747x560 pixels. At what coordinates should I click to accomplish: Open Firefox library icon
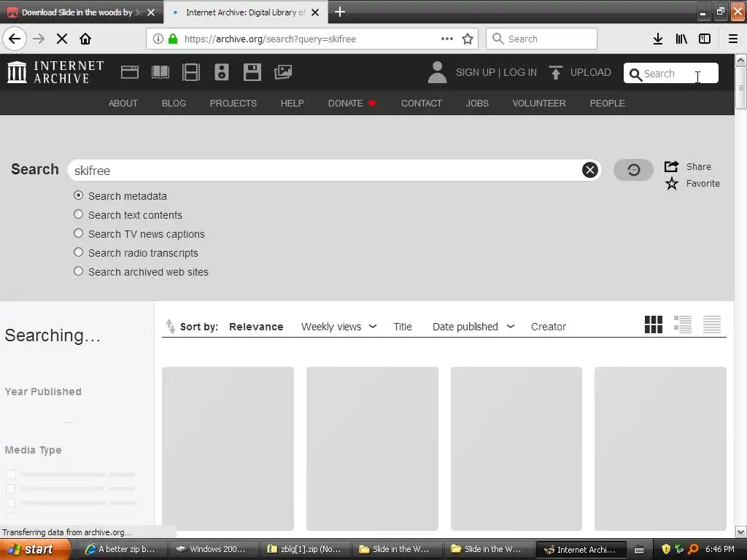(x=681, y=39)
